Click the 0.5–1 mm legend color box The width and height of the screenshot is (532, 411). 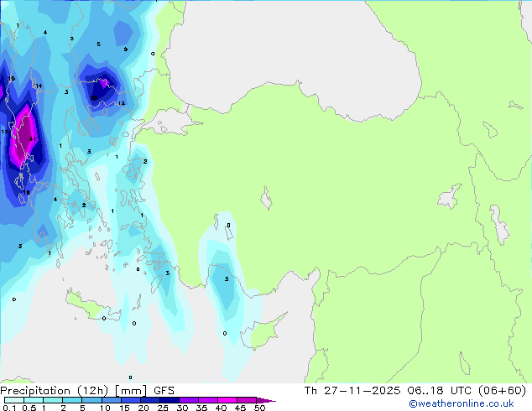tap(34, 400)
